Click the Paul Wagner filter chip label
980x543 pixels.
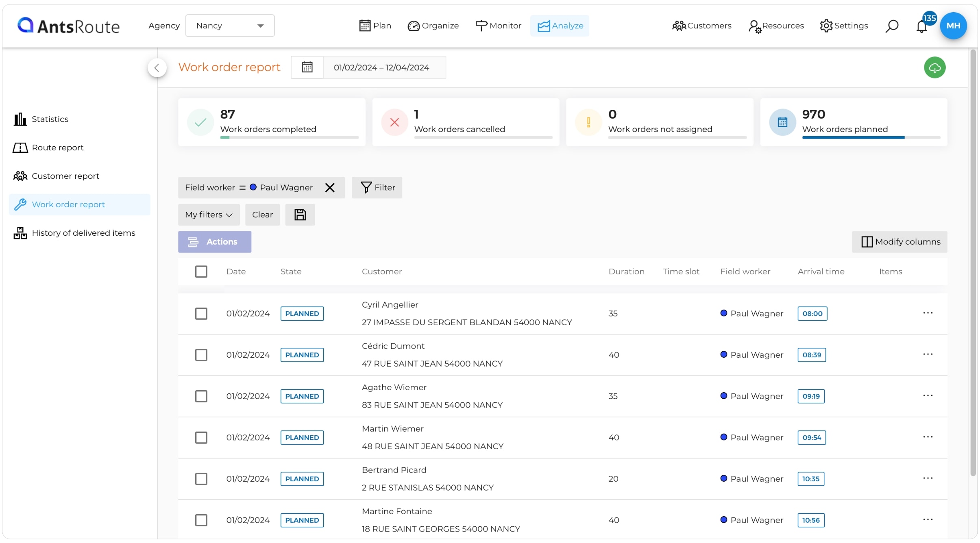point(286,187)
